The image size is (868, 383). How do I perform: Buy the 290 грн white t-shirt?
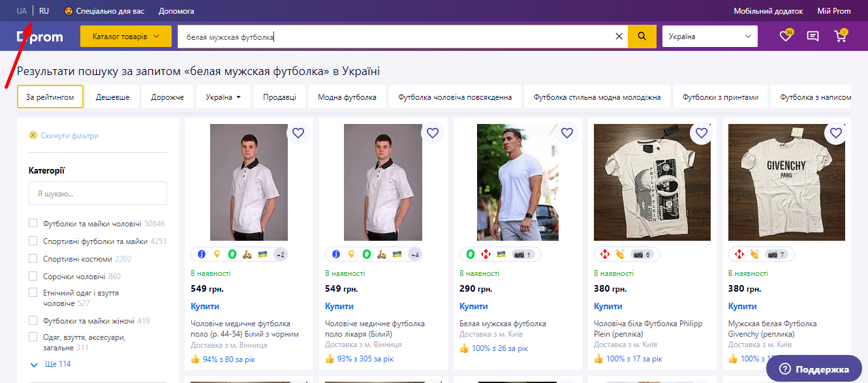click(x=474, y=306)
